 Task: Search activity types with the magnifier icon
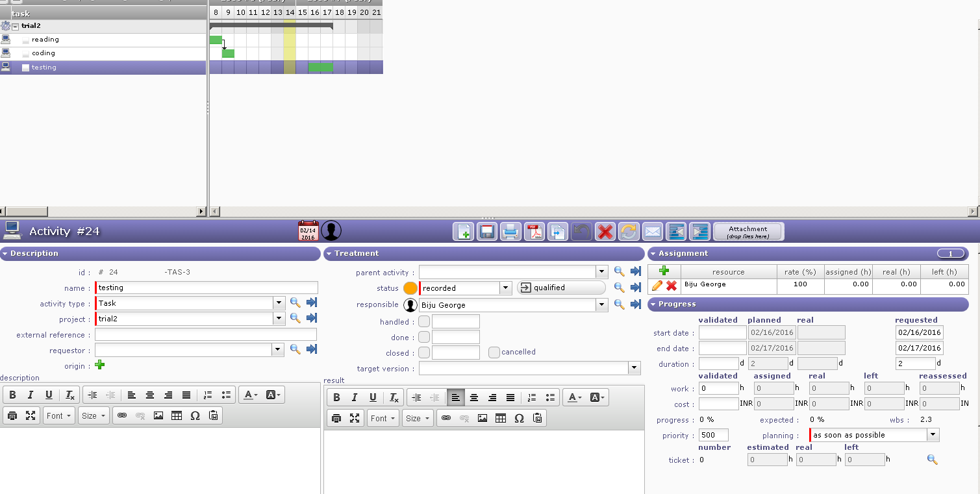click(x=295, y=303)
